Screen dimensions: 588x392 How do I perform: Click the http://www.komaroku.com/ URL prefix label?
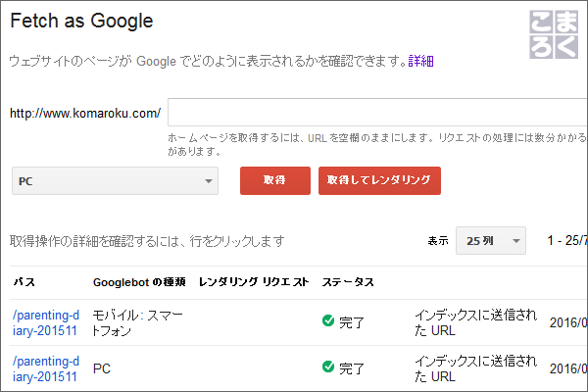85,113
